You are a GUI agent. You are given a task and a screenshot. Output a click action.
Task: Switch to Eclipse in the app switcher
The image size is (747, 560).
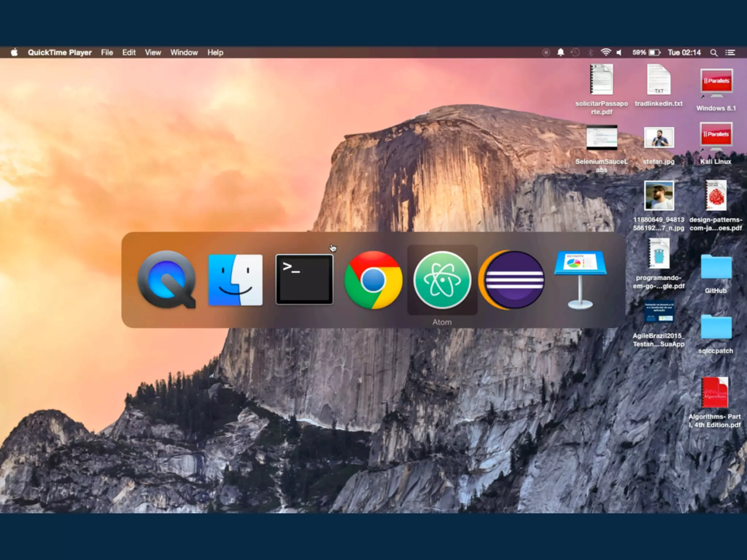click(512, 280)
